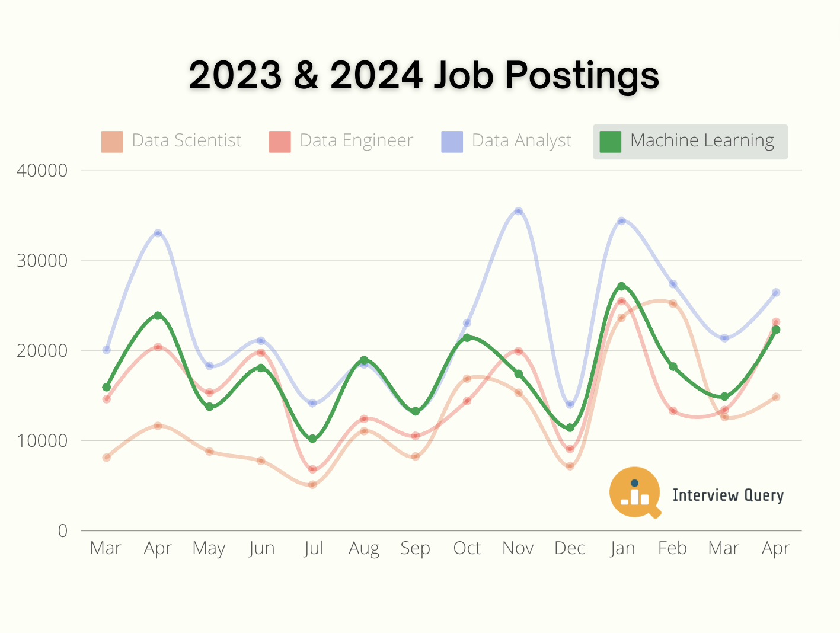Viewport: 840px width, 633px height.
Task: Click the blue Data Analyst color swatch
Action: [452, 142]
